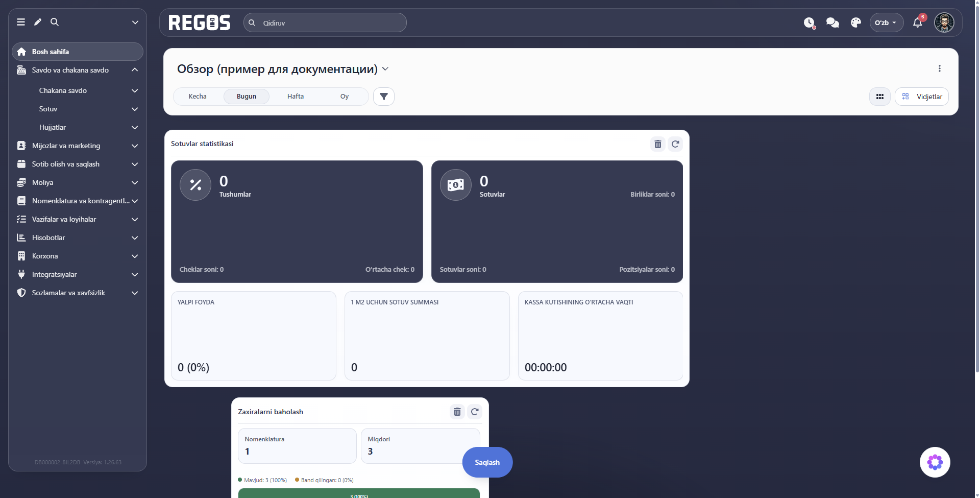Refresh the Zaxiralarni baholash widget
The image size is (980, 498).
(475, 412)
